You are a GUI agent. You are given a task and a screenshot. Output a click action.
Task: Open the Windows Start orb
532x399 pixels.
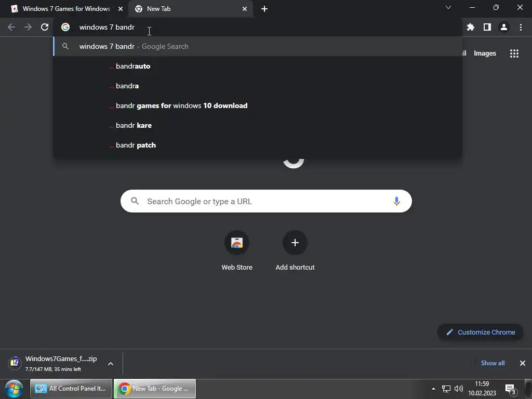pyautogui.click(x=14, y=389)
